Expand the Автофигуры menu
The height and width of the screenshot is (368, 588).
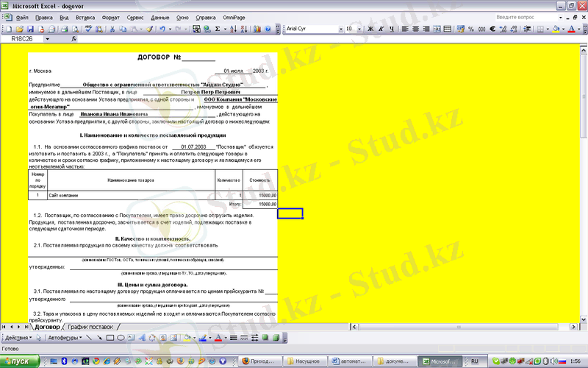(x=65, y=338)
